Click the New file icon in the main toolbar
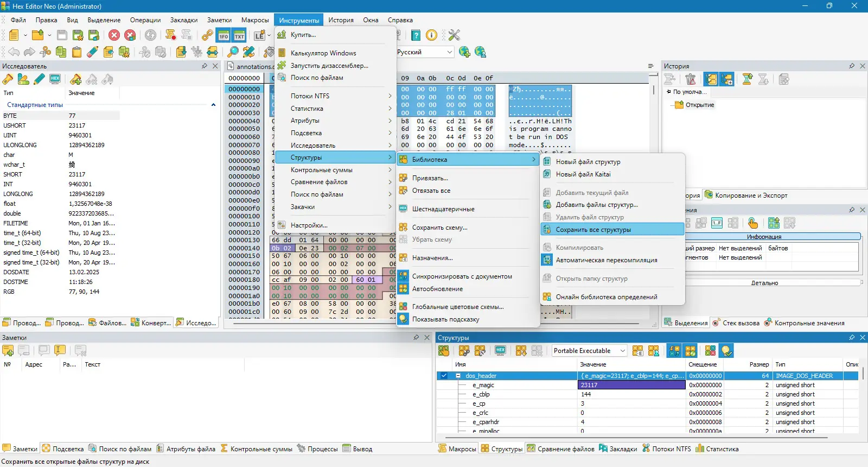868x467 pixels. (x=14, y=35)
